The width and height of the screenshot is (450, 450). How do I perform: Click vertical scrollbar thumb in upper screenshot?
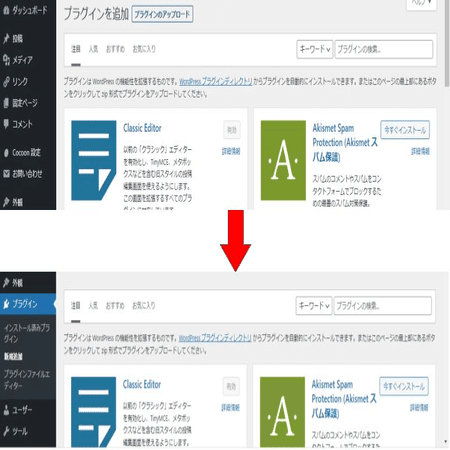(x=447, y=43)
